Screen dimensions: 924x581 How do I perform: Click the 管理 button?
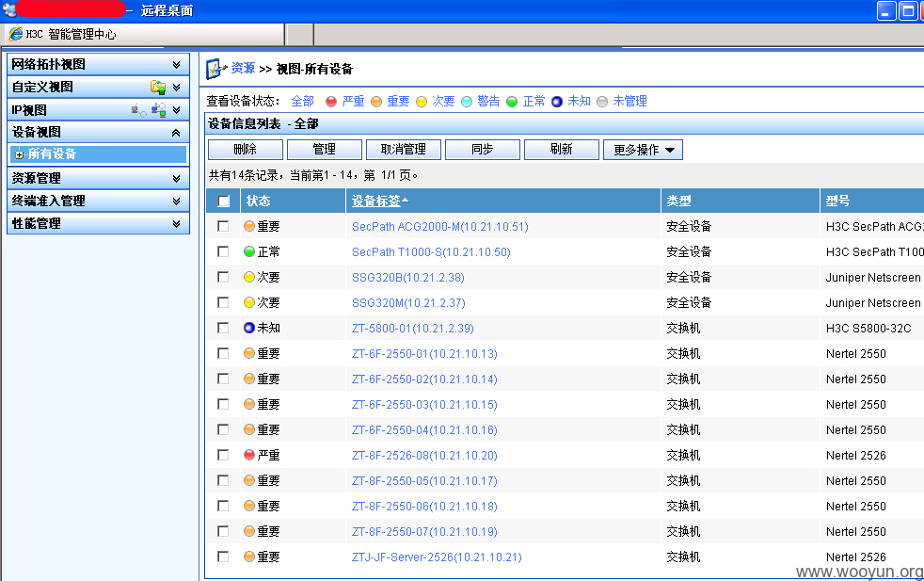[x=324, y=150]
